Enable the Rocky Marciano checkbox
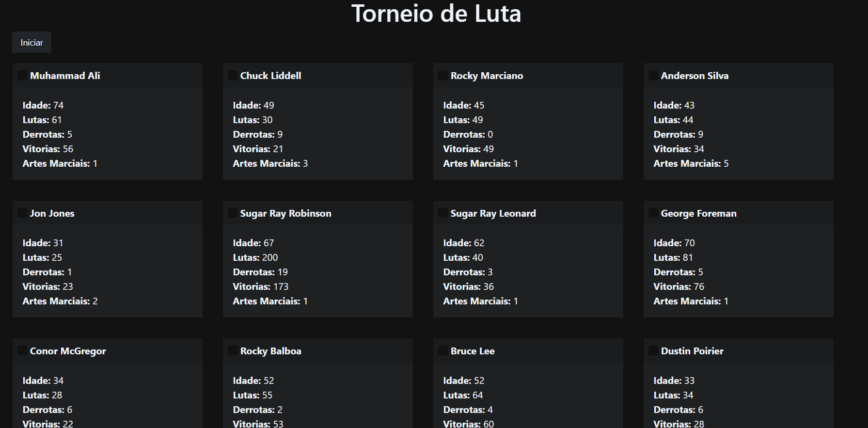 [x=442, y=75]
